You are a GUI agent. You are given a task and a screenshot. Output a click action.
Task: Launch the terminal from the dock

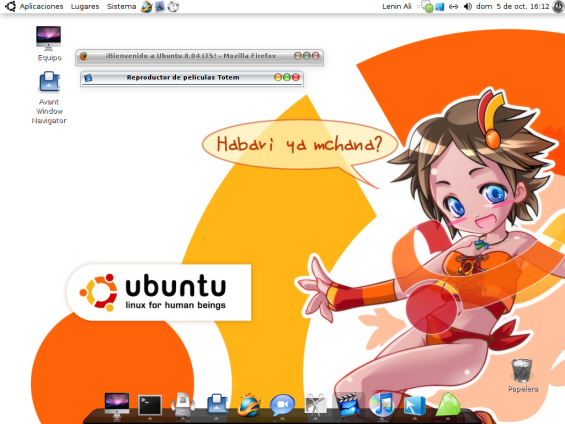(150, 405)
